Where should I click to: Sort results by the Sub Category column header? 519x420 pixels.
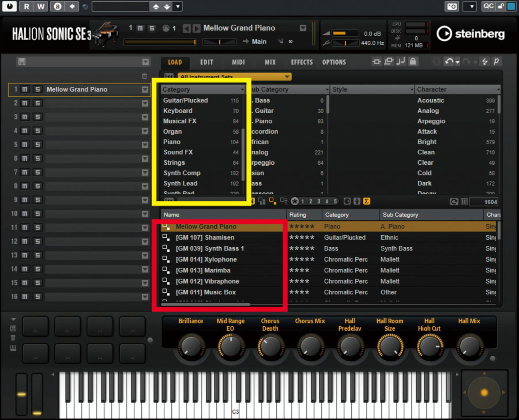[431, 215]
